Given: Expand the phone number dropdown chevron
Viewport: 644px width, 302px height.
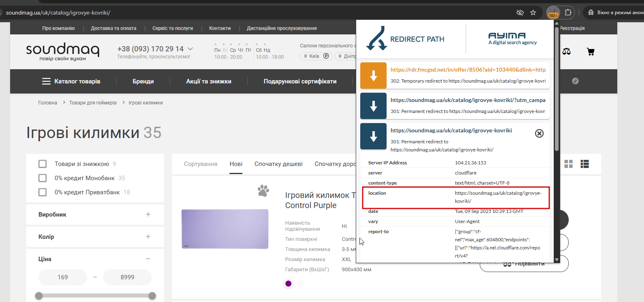Looking at the screenshot, I should click(x=190, y=49).
